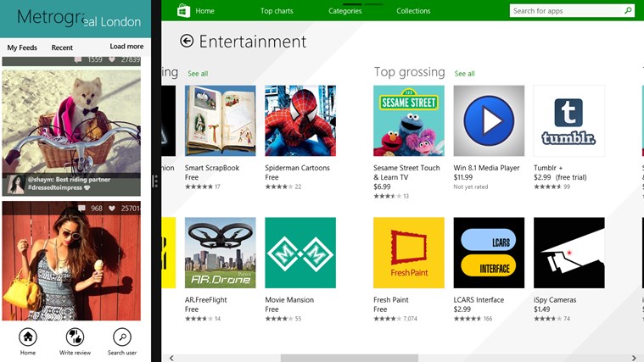This screenshot has height=362, width=644.
Task: Switch to Recent in Metrogram
Action: point(62,47)
